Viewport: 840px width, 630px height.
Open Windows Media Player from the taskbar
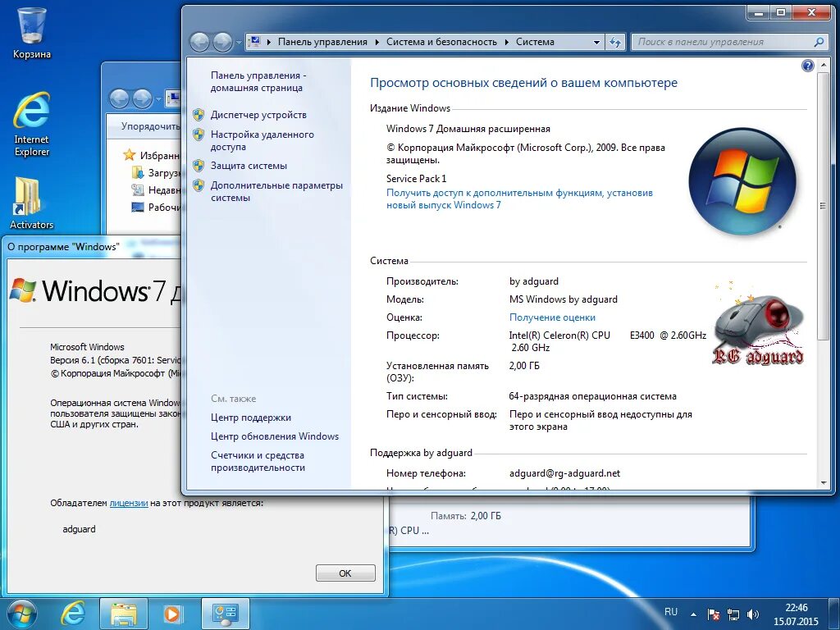point(172,614)
